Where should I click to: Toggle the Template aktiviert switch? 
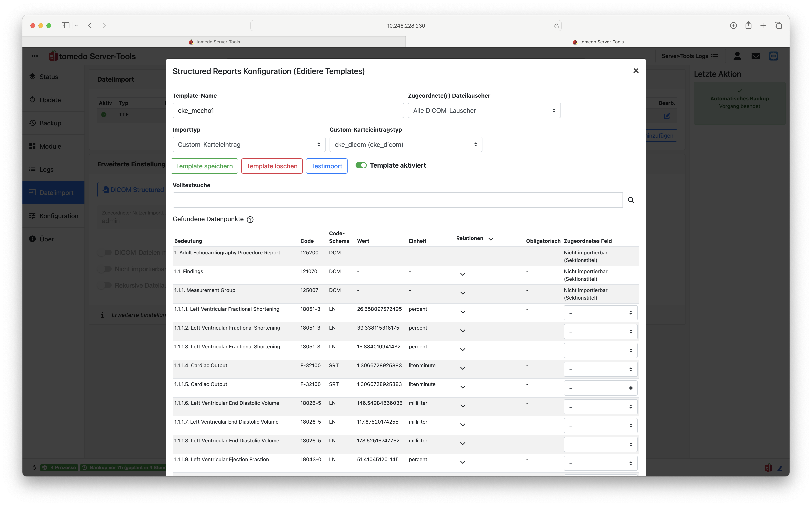pos(361,165)
